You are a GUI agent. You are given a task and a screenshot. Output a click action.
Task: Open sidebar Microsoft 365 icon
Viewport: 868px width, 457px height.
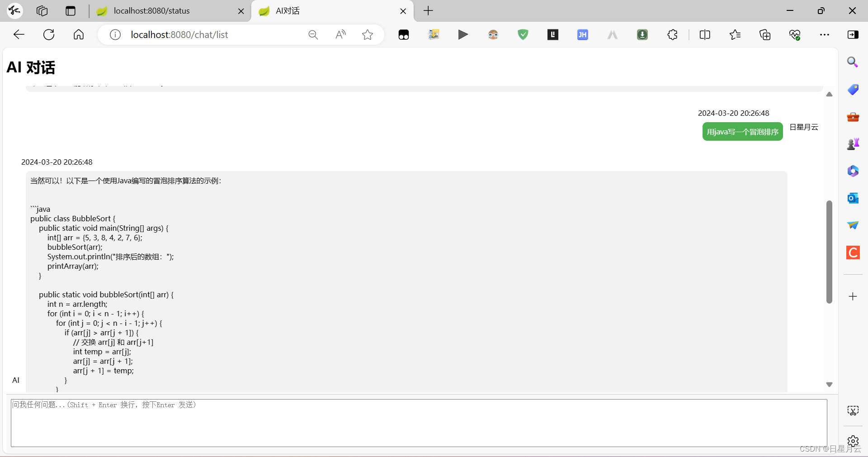tap(853, 171)
